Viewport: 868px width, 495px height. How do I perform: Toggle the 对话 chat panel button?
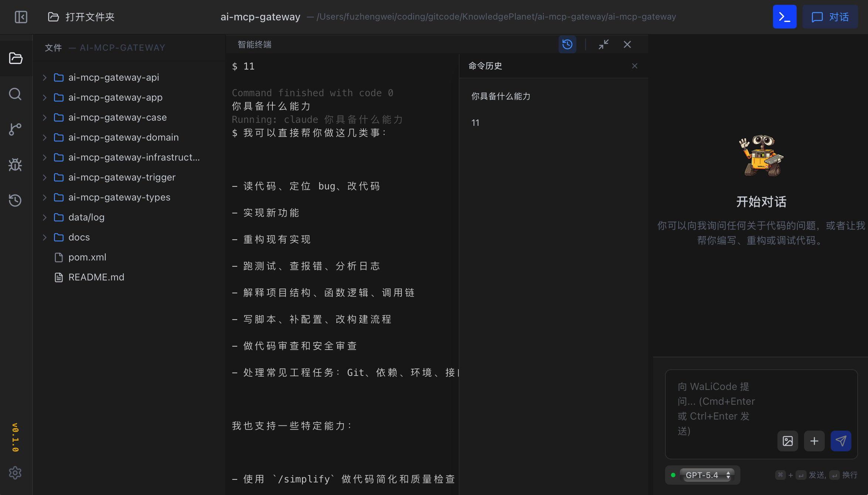(x=830, y=17)
